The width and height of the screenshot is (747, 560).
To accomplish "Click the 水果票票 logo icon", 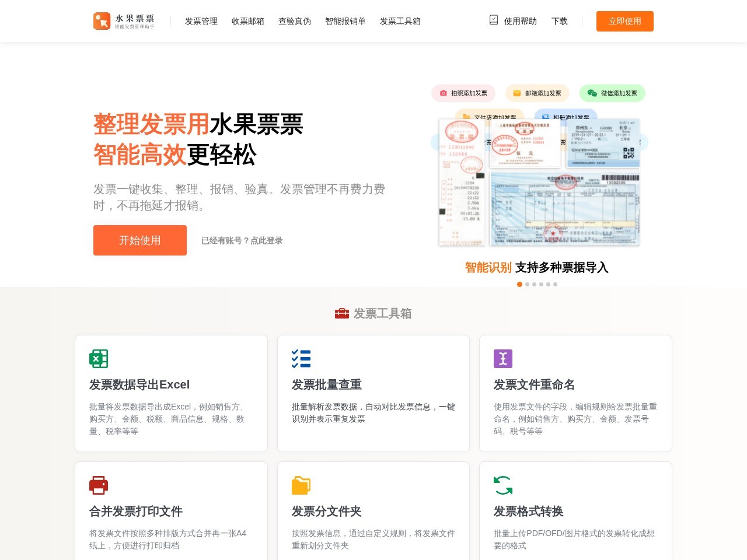I will pyautogui.click(x=102, y=21).
